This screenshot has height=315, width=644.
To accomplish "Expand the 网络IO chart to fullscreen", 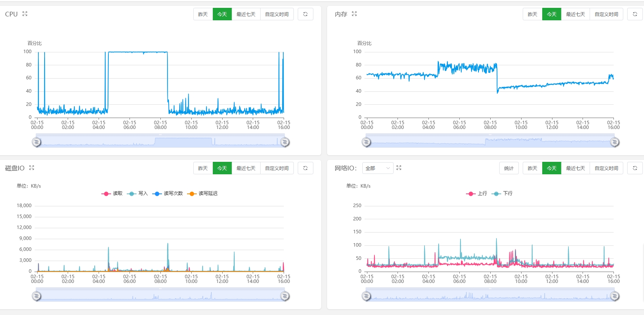I will coord(399,168).
